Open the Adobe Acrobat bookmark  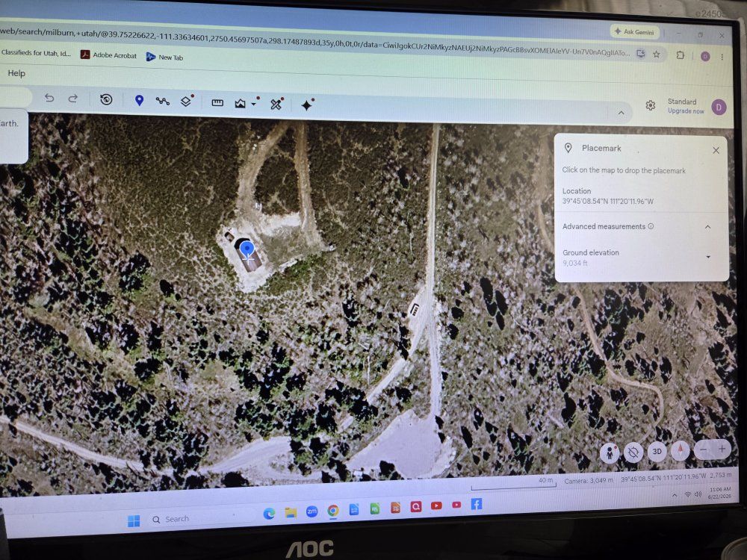[x=108, y=55]
